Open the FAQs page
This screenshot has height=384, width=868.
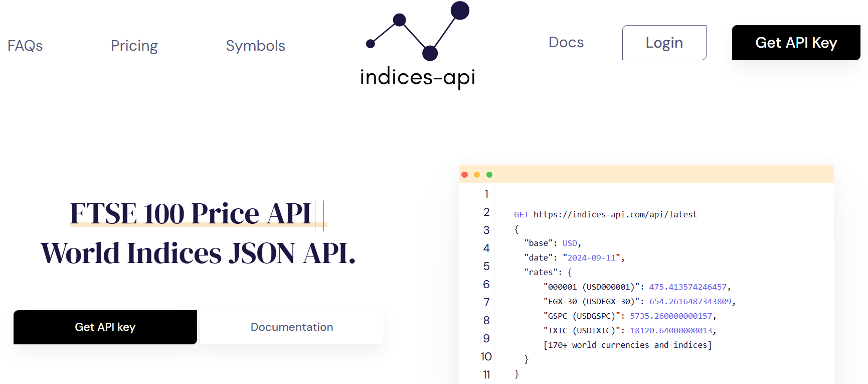25,46
